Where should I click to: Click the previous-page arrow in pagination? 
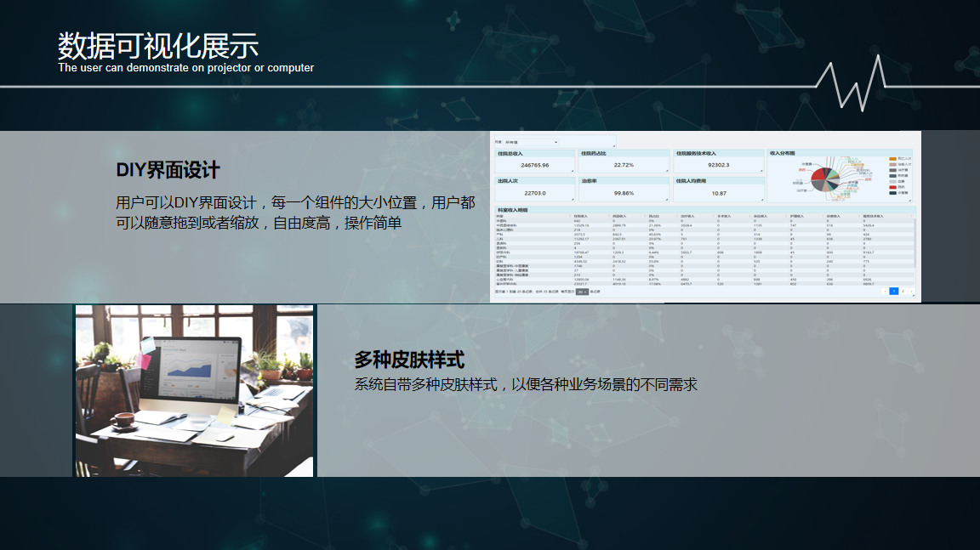click(885, 291)
